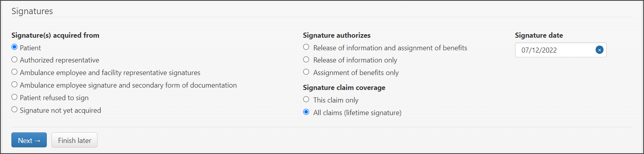644x154 pixels.
Task: Select the Patient radio button
Action: click(15, 47)
